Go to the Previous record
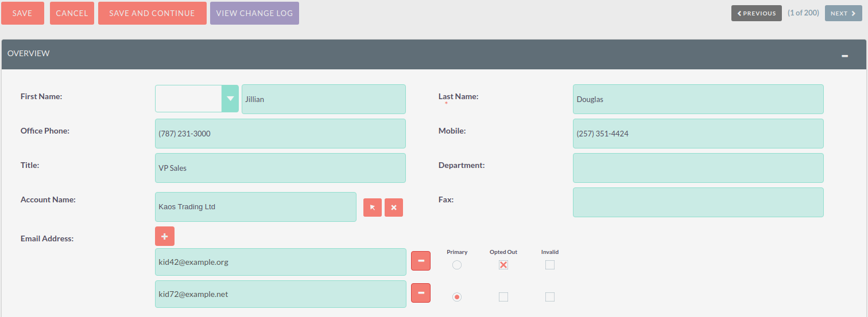The height and width of the screenshot is (317, 868). 756,13
